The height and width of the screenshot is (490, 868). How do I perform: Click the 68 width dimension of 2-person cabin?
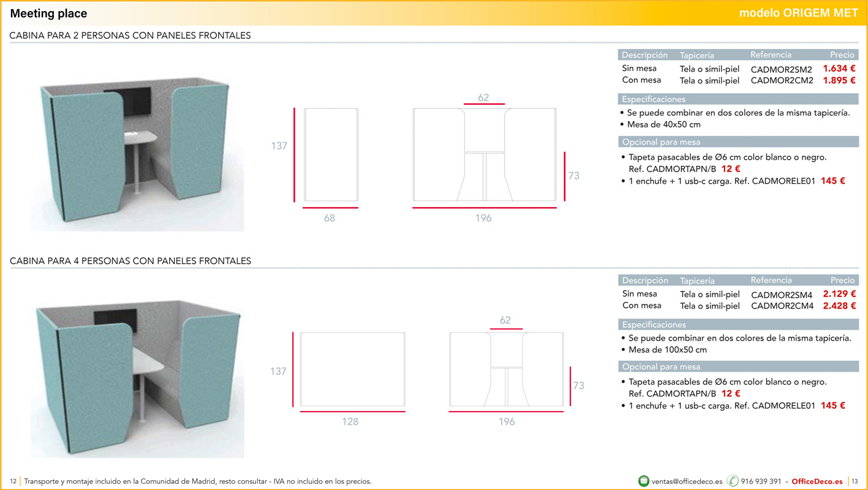tap(330, 218)
